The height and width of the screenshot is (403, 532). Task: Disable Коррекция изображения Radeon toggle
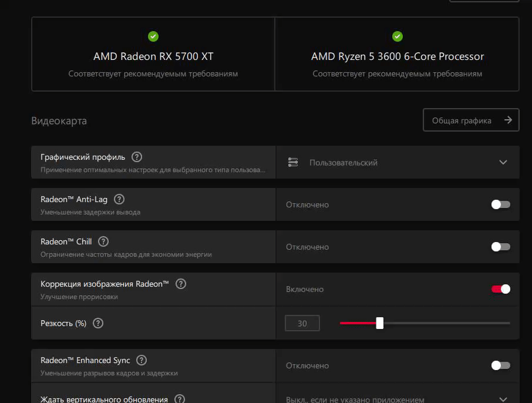tap(500, 289)
